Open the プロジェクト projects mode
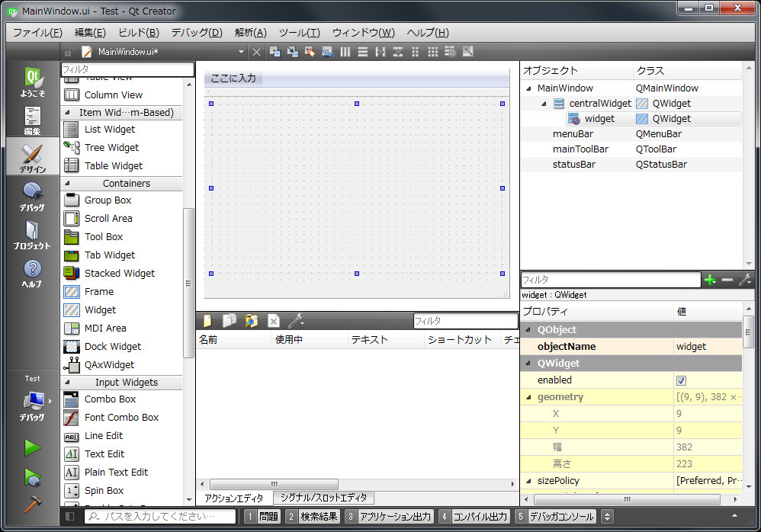761x532 pixels. (33, 234)
